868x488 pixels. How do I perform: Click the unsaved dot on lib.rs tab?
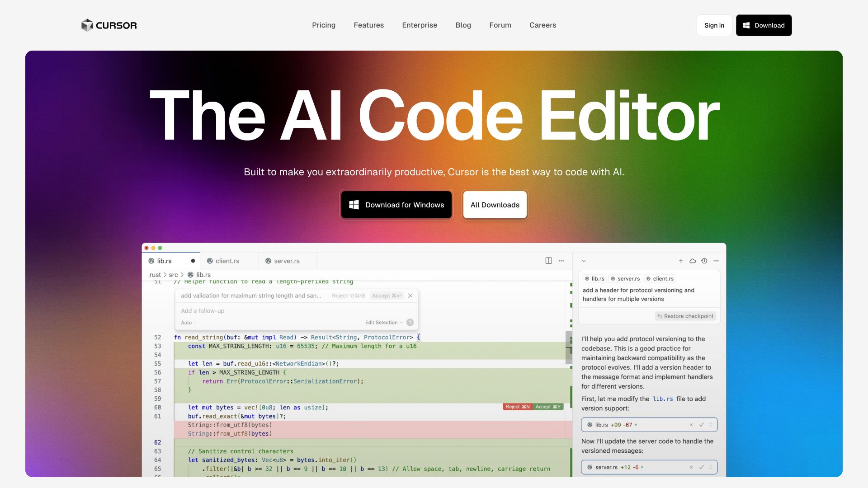(193, 261)
